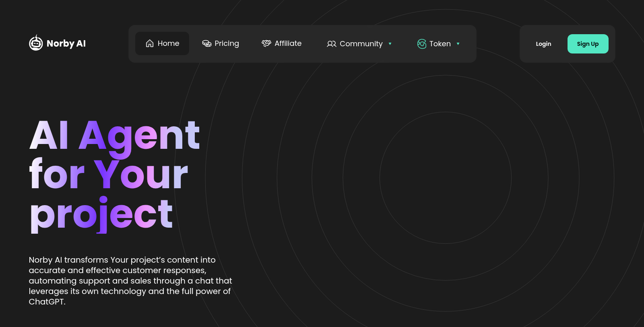Screen dimensions: 644x327
Task: Click the Login link
Action: 543,44
